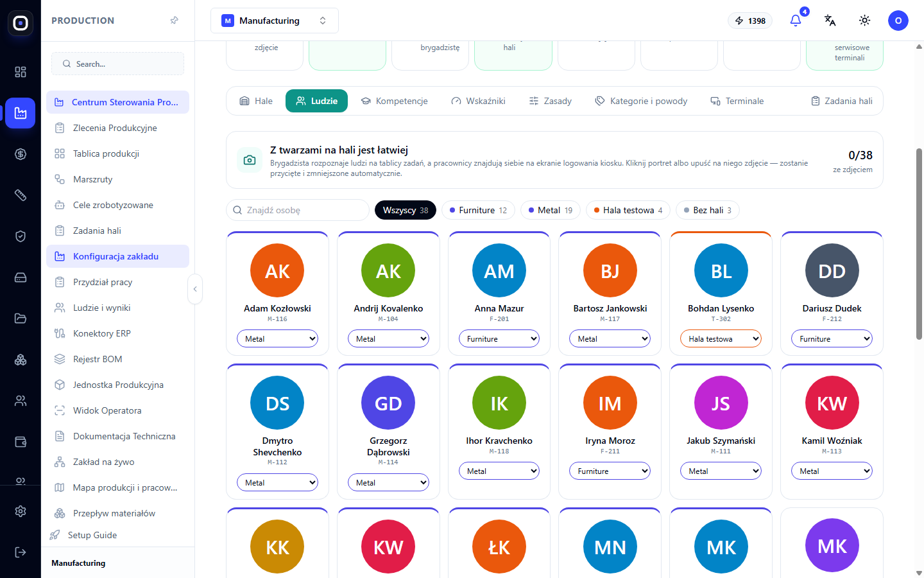Collapse the sidebar with the chevron handle
Screen dimensions: 924x578
click(195, 289)
